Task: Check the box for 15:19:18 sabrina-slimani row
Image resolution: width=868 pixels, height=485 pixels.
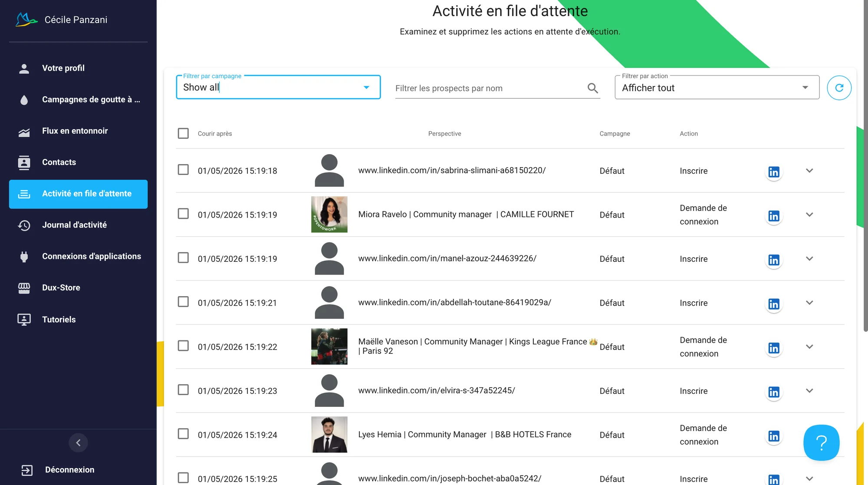Action: click(183, 169)
